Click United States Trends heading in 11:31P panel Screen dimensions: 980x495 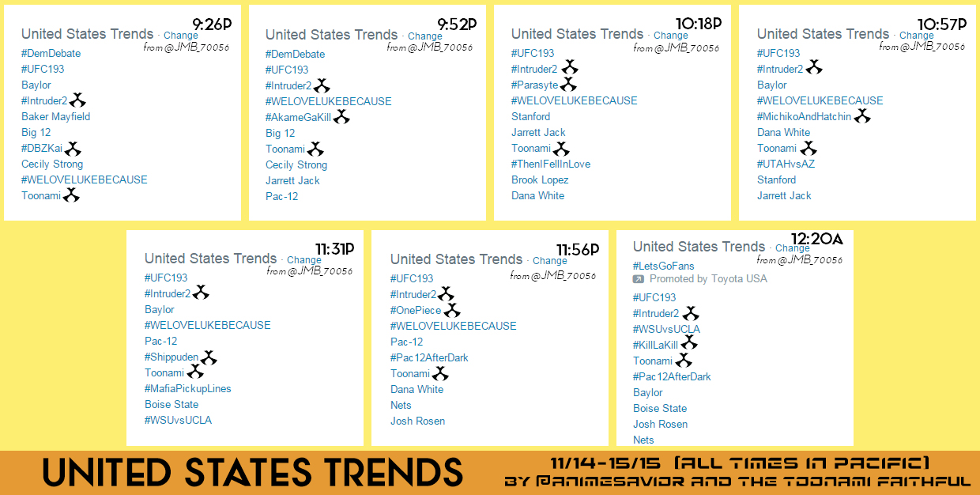(x=210, y=259)
